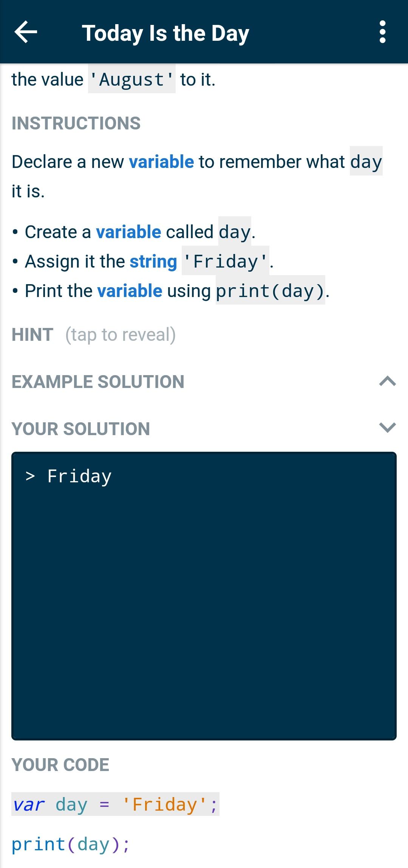
Task: Collapse the Your Solution chevron
Action: 387,428
